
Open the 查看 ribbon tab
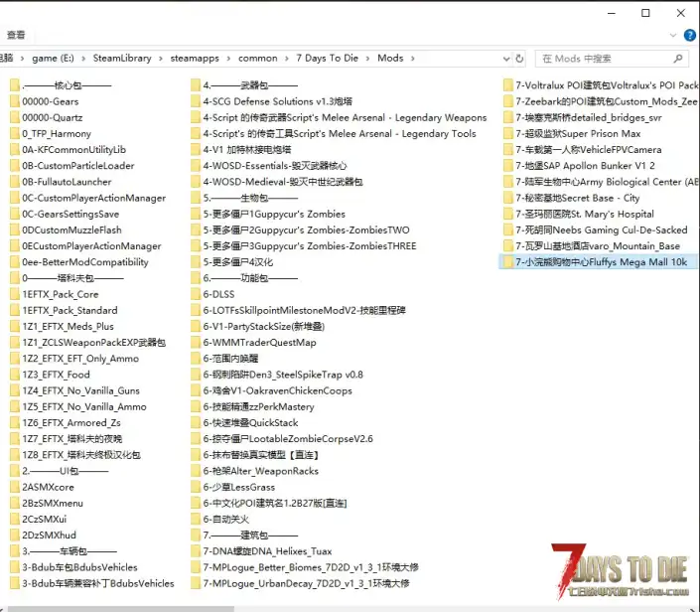tap(16, 35)
